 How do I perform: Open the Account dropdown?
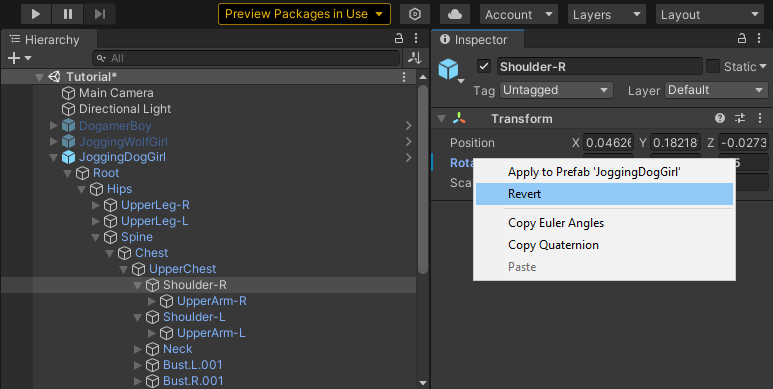coord(519,15)
